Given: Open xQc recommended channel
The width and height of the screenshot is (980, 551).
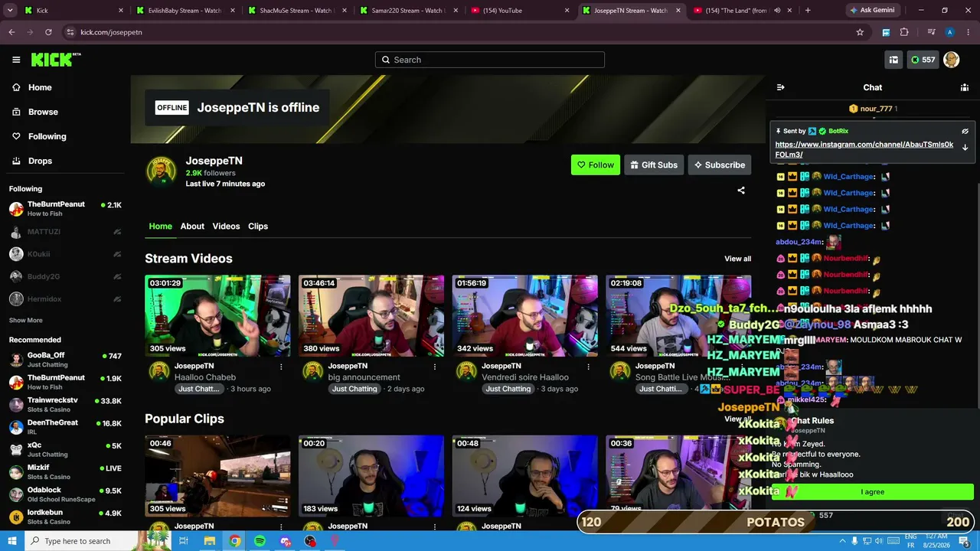Looking at the screenshot, I should click(x=65, y=449).
